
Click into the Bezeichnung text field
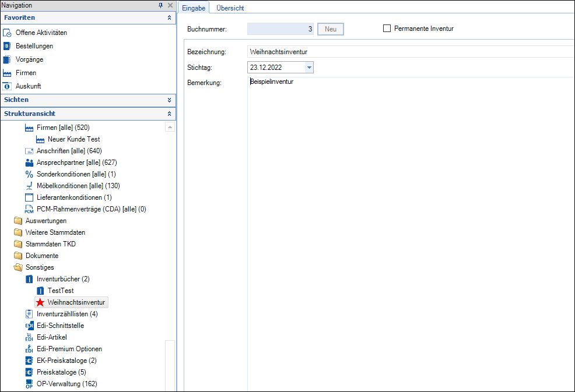[x=408, y=52]
